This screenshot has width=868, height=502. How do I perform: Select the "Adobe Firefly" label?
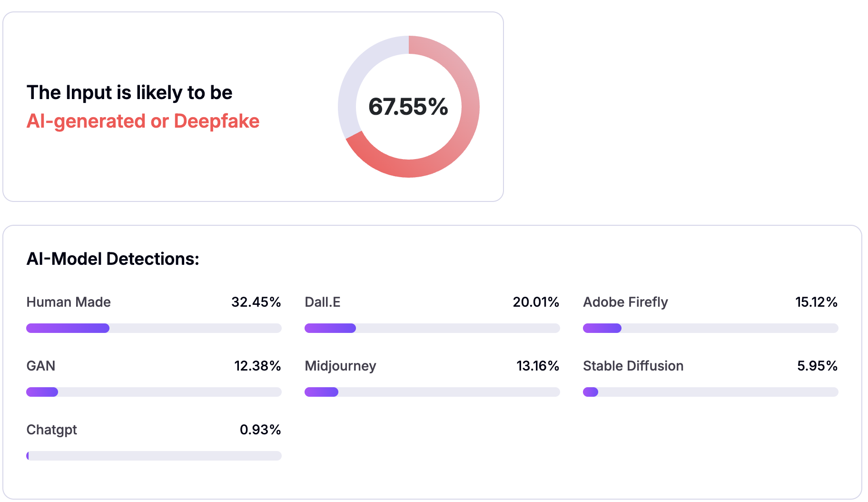tap(625, 302)
